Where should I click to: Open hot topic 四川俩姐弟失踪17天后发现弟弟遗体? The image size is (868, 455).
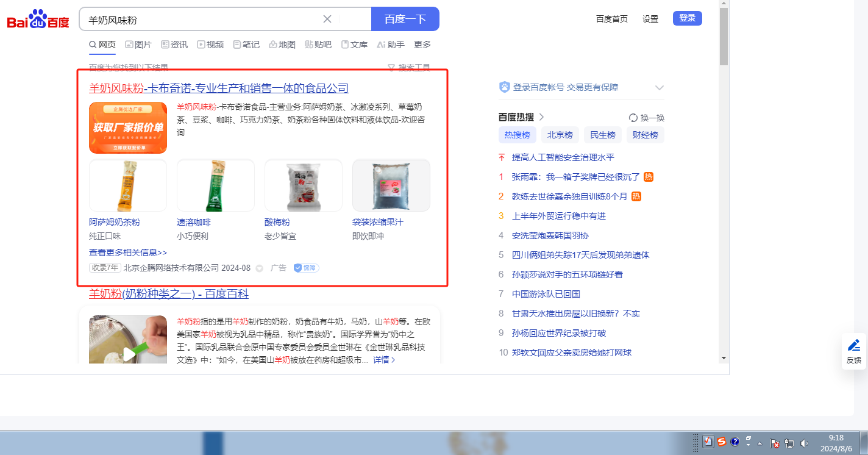pos(581,255)
